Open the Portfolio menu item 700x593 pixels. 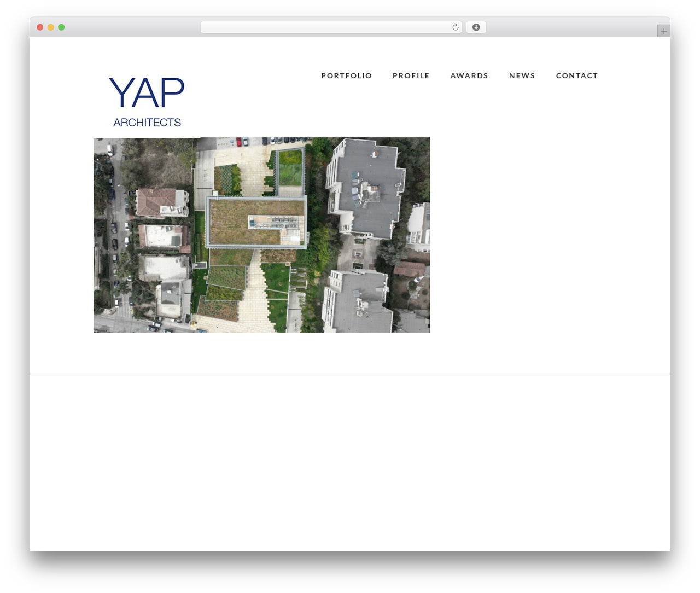(346, 75)
